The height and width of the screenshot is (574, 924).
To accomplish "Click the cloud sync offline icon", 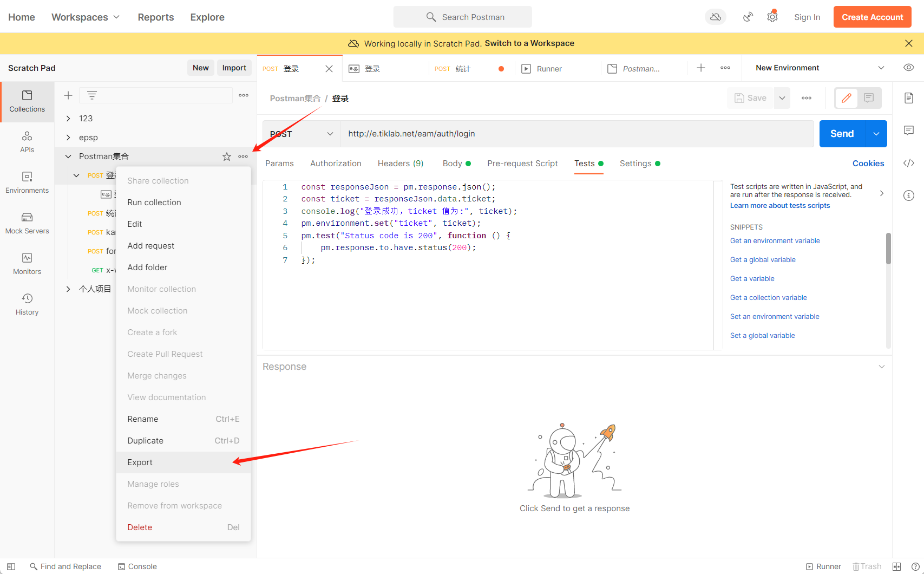I will click(x=716, y=17).
